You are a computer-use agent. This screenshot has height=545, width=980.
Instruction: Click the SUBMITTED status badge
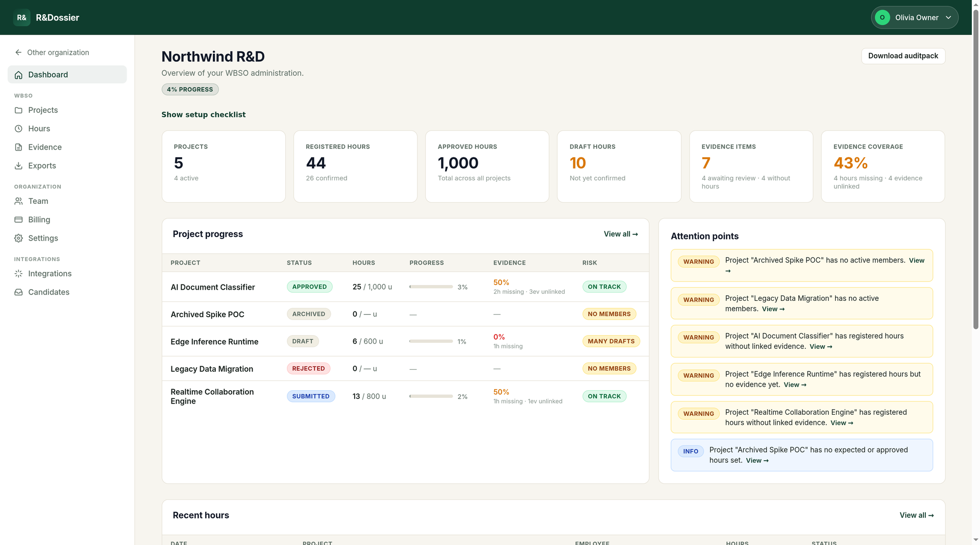coord(310,396)
